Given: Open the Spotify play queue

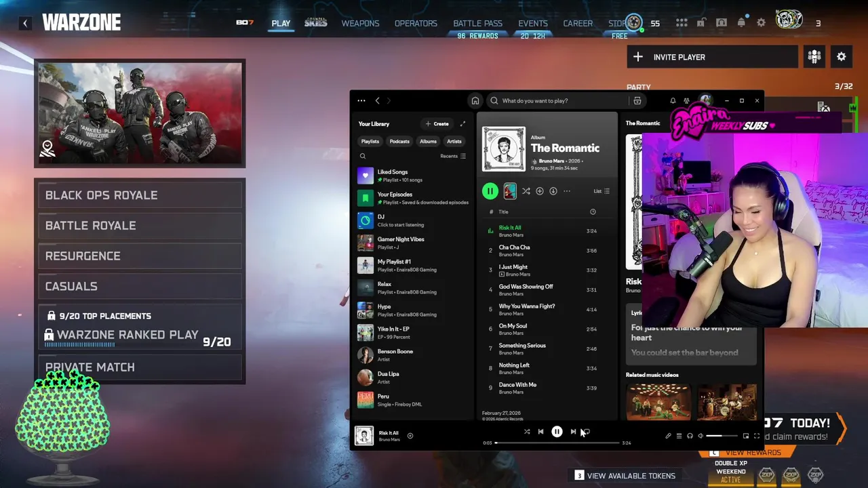Looking at the screenshot, I should point(679,436).
